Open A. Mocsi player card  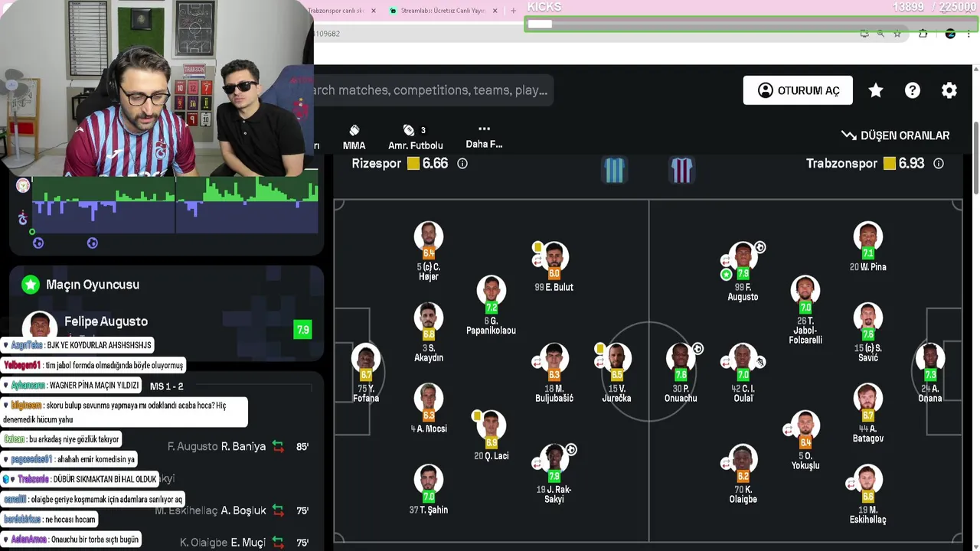coord(429,409)
